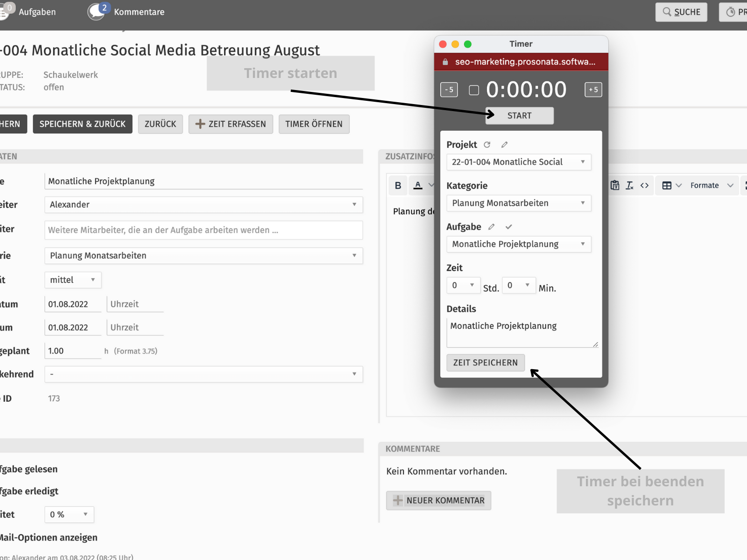Click the ZEIT SPEICHERN button

click(485, 363)
